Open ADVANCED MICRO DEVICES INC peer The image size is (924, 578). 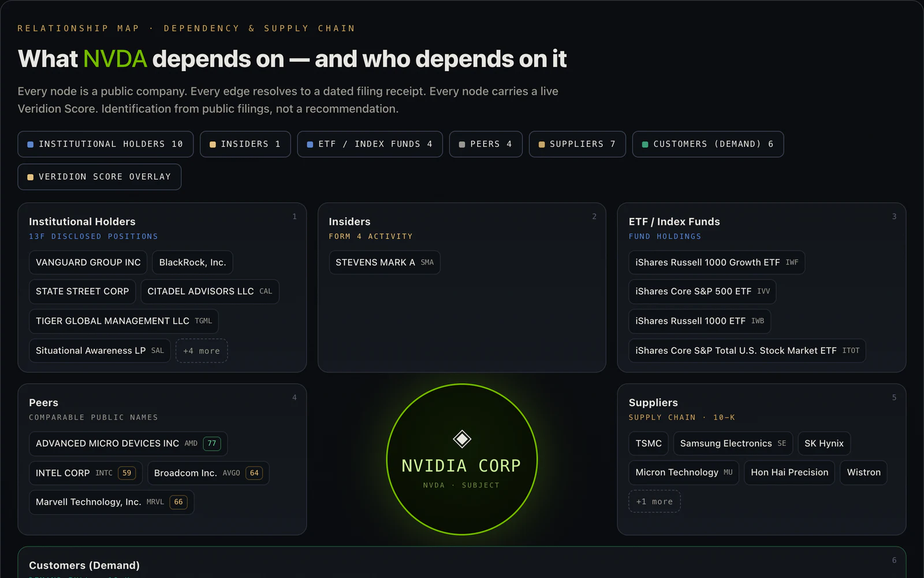click(x=128, y=443)
